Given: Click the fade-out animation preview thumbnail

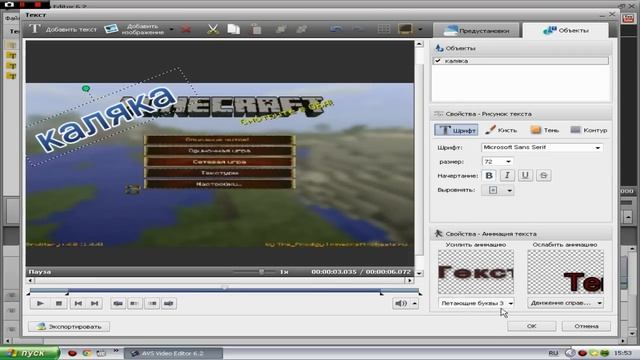Looking at the screenshot, I should tap(565, 272).
